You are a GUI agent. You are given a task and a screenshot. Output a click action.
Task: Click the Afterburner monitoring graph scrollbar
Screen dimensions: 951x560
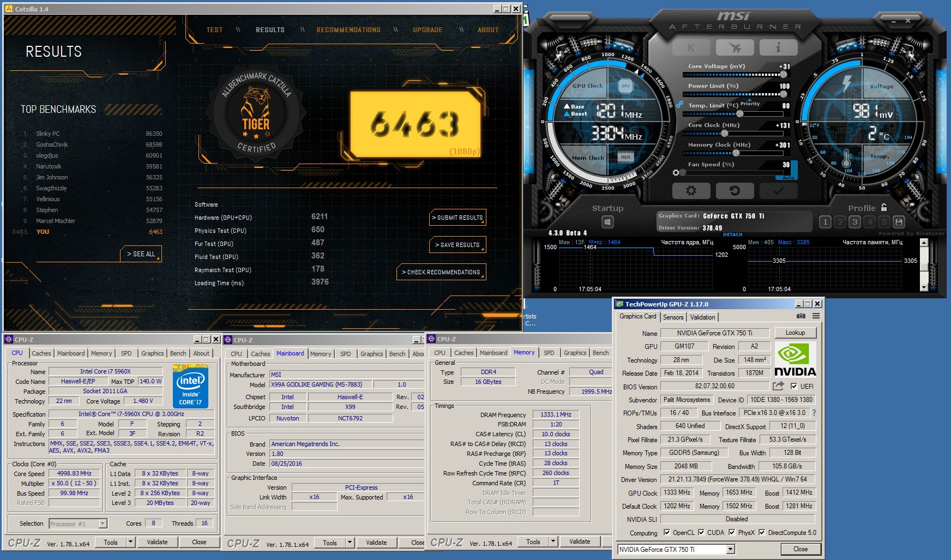click(924, 266)
